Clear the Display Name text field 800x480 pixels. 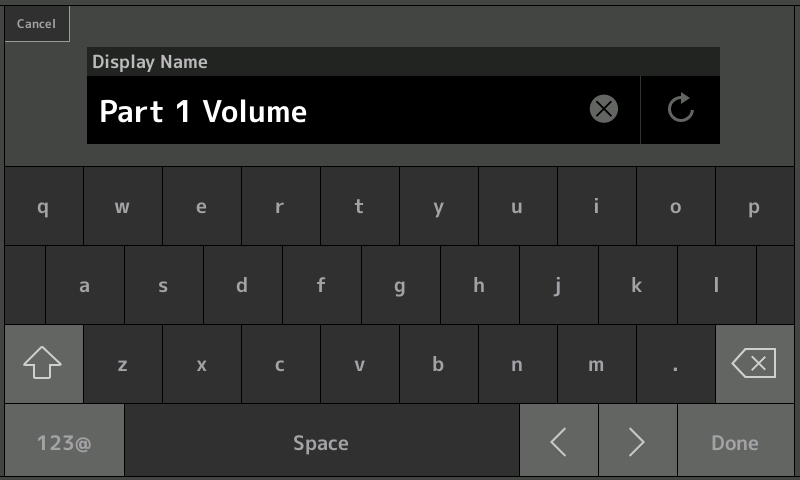click(x=604, y=109)
